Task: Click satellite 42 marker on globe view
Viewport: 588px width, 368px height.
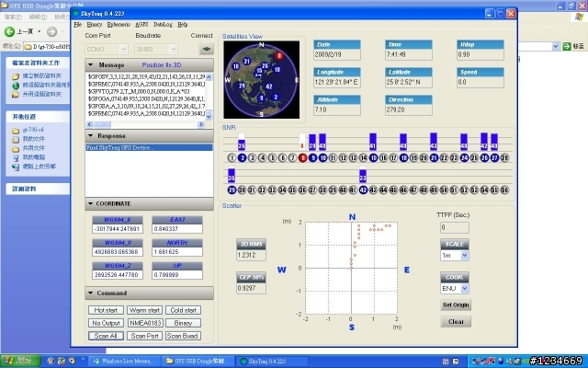Action: point(269,86)
